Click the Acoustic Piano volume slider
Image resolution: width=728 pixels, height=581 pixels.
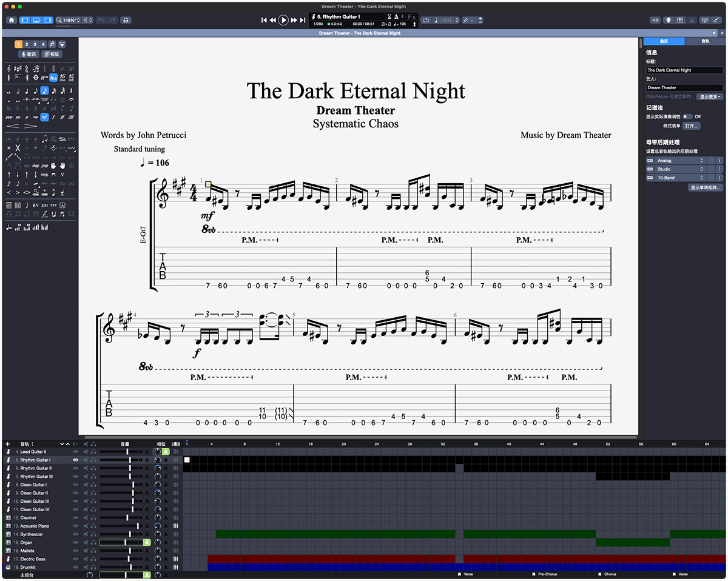(x=138, y=526)
